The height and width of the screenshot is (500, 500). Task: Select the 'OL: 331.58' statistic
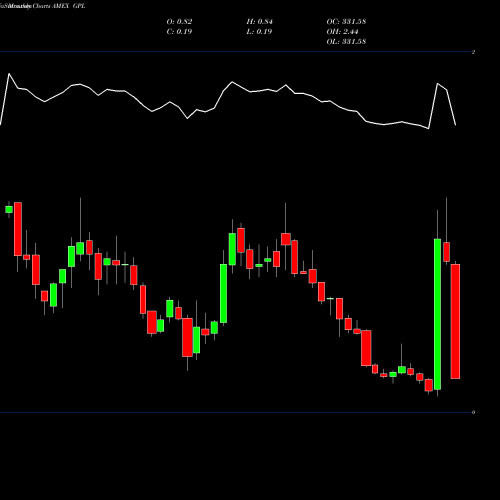346,42
